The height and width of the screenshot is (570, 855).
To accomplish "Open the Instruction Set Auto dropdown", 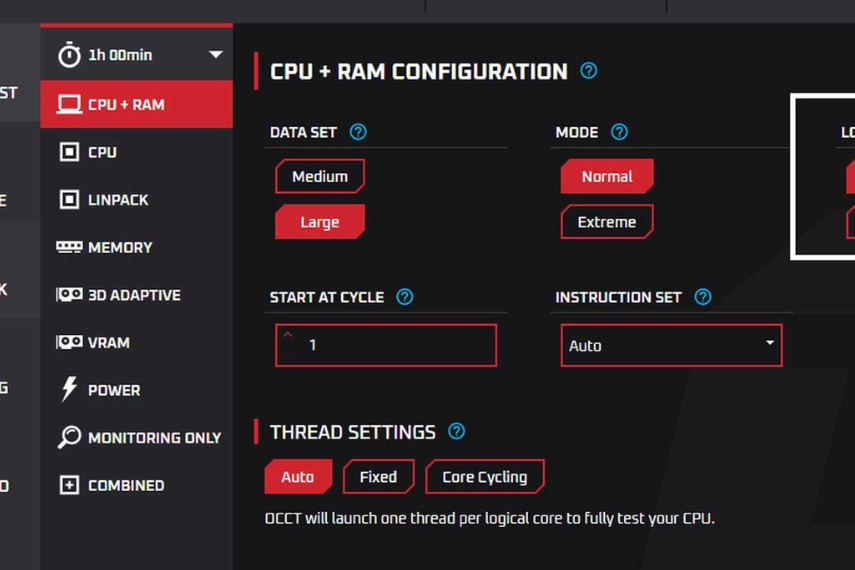I will click(x=670, y=345).
